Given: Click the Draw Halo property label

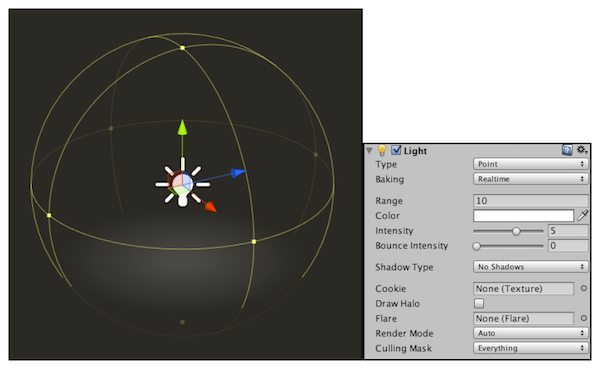Looking at the screenshot, I should point(397,304).
